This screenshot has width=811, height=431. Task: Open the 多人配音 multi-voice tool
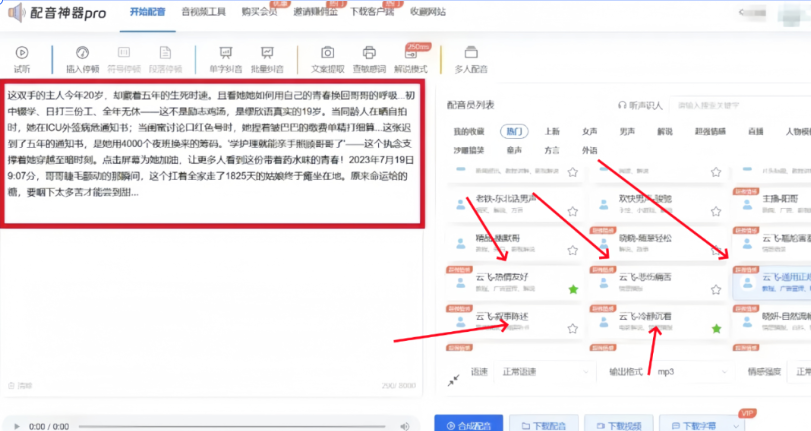point(471,54)
